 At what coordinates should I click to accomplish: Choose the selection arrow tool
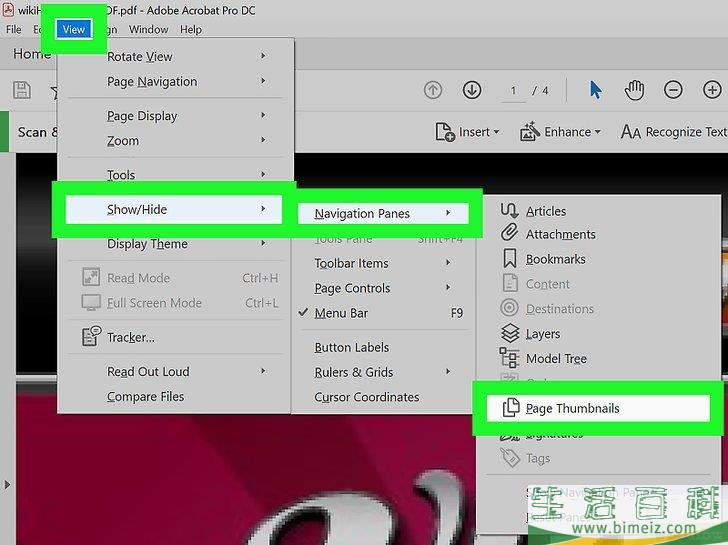click(x=595, y=90)
